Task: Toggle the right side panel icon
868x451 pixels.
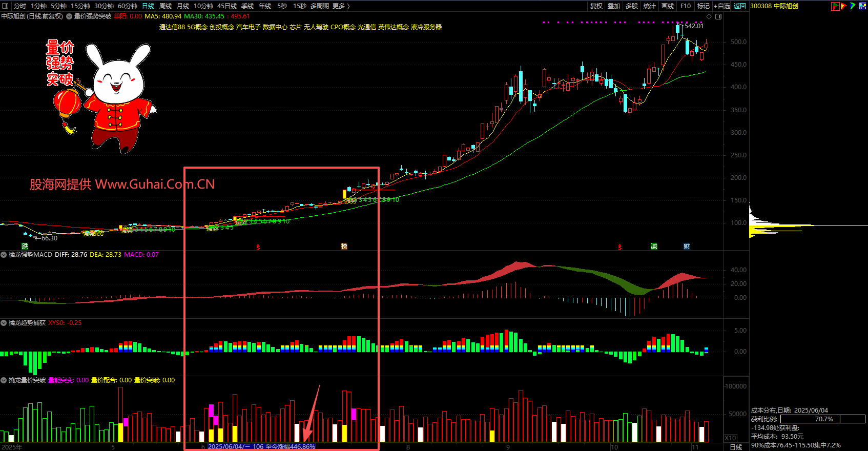Action: click(x=718, y=16)
